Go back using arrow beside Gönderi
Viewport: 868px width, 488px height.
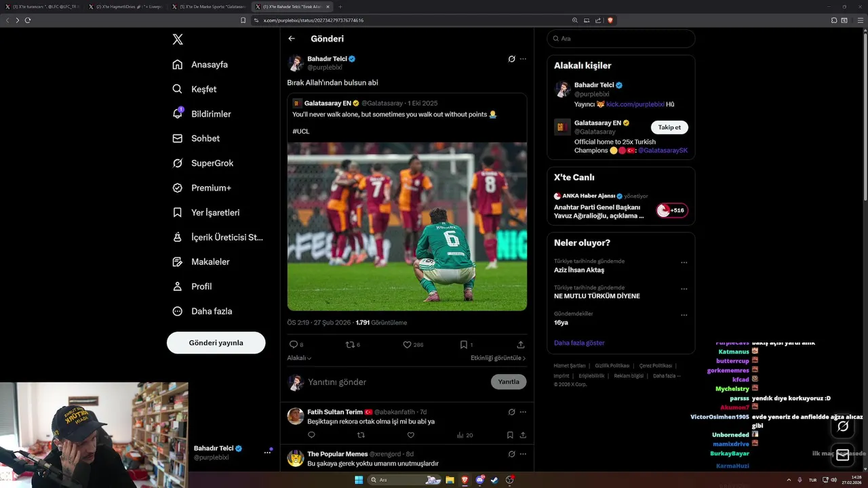click(292, 39)
